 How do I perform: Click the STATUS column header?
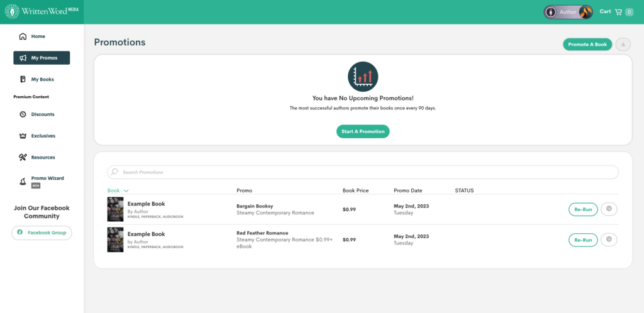click(464, 190)
